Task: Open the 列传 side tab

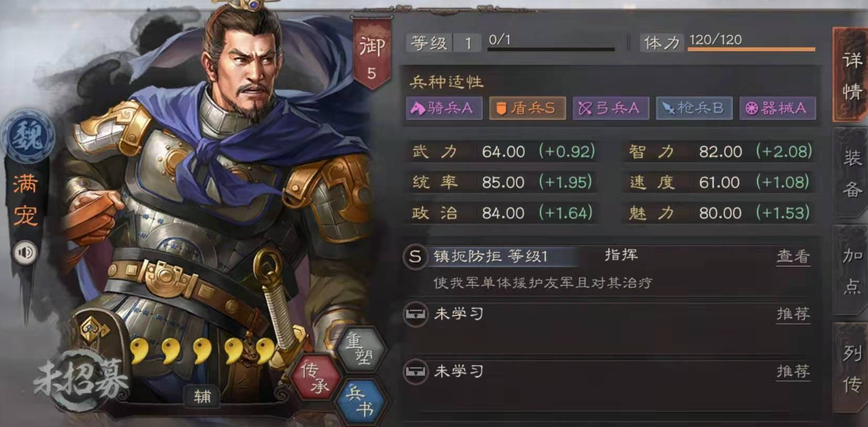Action: pos(852,370)
